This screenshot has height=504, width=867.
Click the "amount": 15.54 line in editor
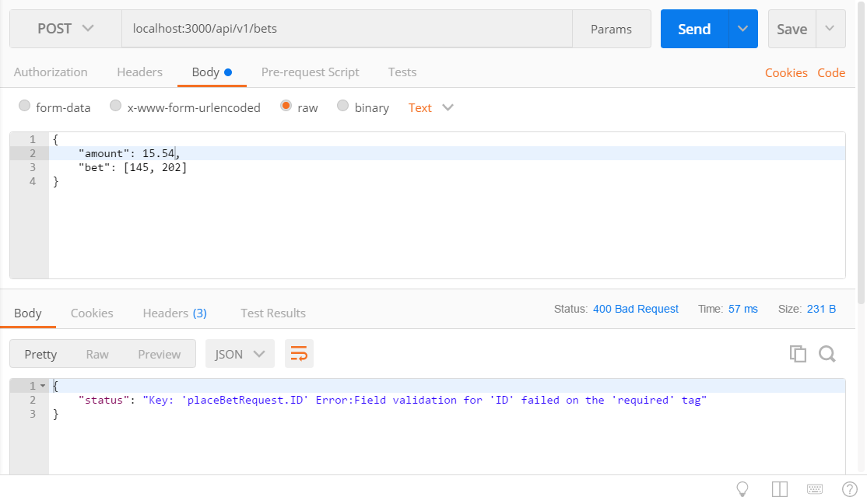tap(447, 153)
